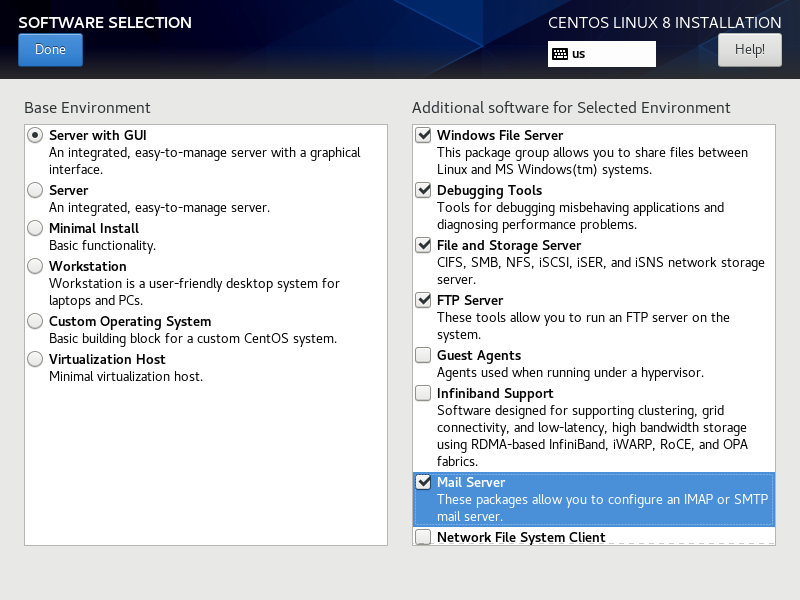Uncheck the FTP Server checkbox
Image resolution: width=800 pixels, height=600 pixels.
pos(423,300)
